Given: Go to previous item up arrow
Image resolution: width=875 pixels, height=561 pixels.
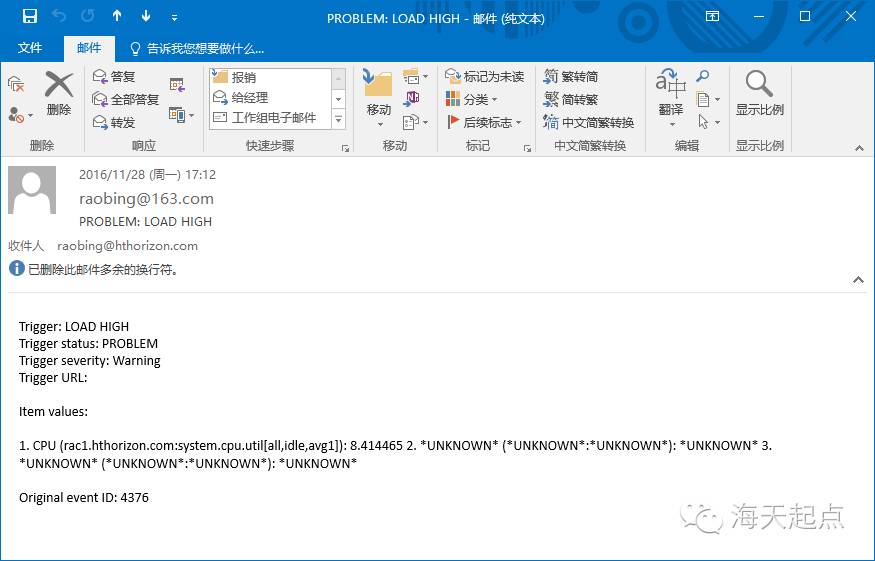Looking at the screenshot, I should point(117,16).
